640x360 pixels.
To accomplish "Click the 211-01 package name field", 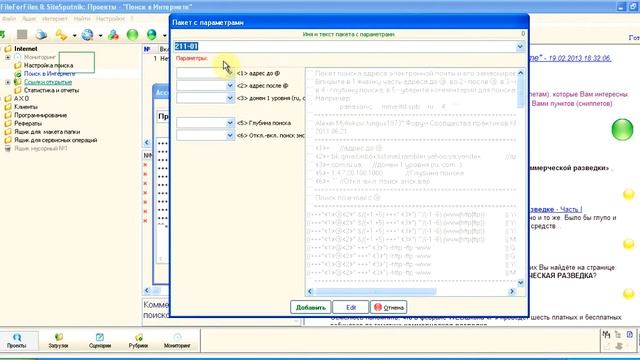I will point(345,47).
